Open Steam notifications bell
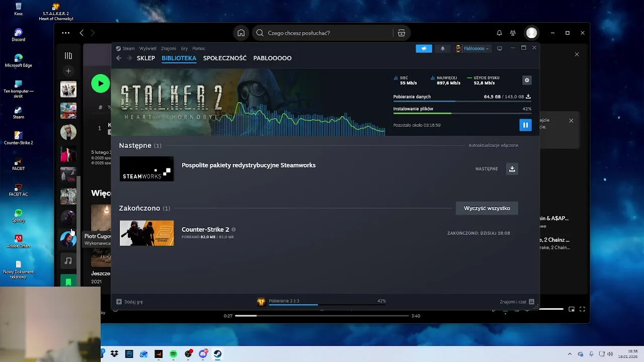This screenshot has height=362, width=644. coord(443,48)
